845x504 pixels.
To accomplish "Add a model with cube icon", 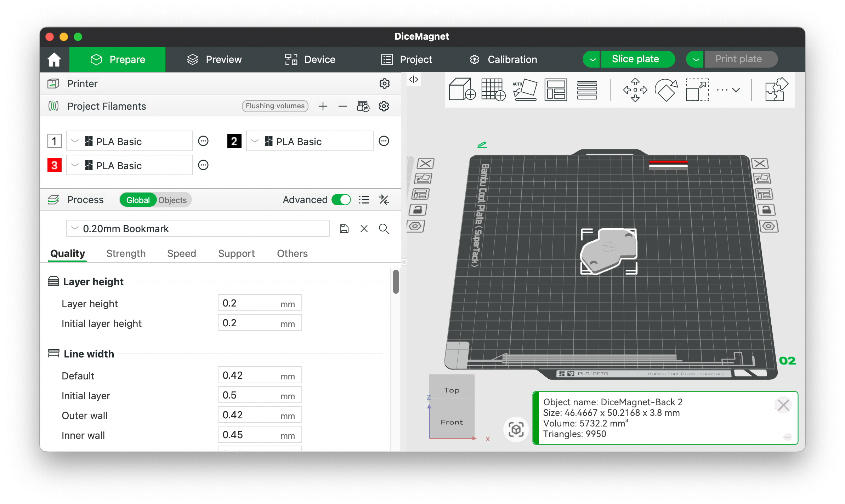I will [x=462, y=90].
